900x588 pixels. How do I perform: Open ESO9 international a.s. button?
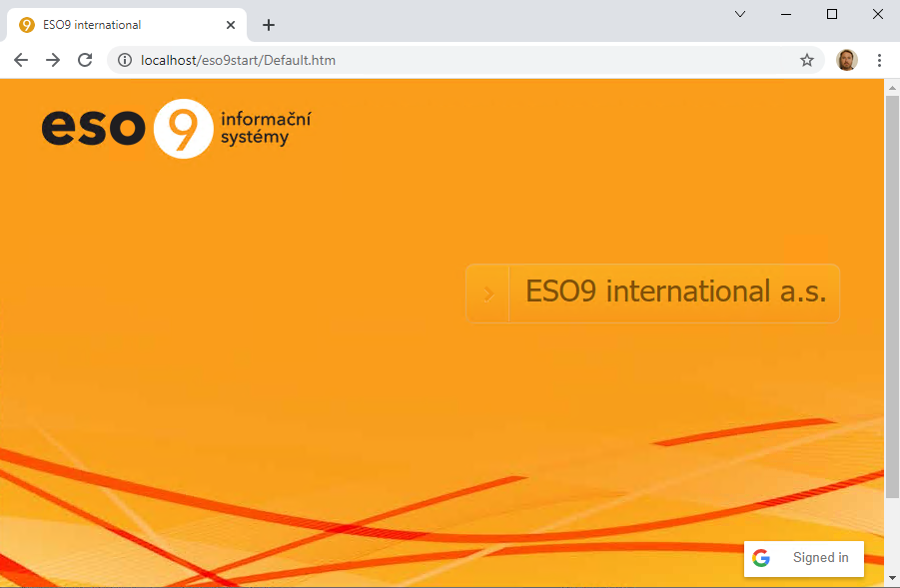[x=652, y=294]
